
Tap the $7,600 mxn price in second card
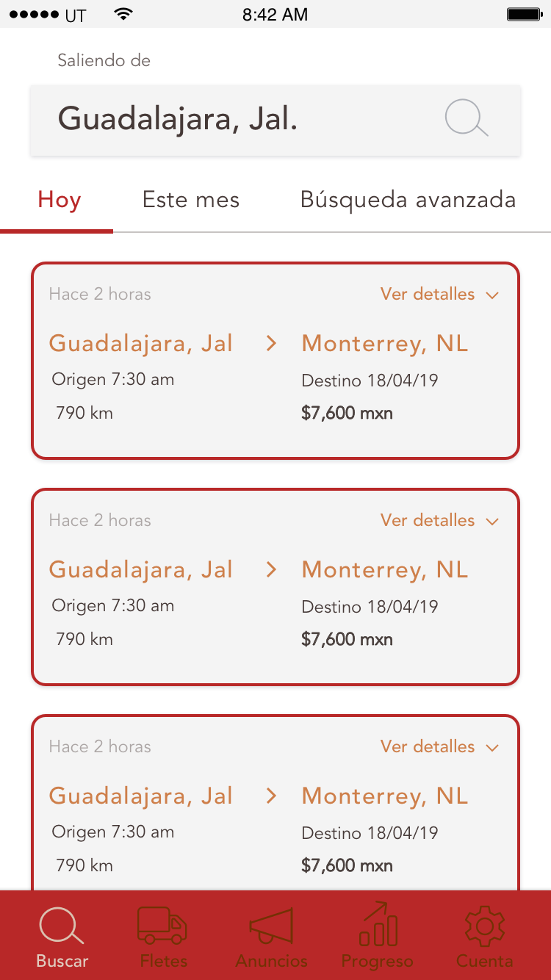[x=347, y=639]
